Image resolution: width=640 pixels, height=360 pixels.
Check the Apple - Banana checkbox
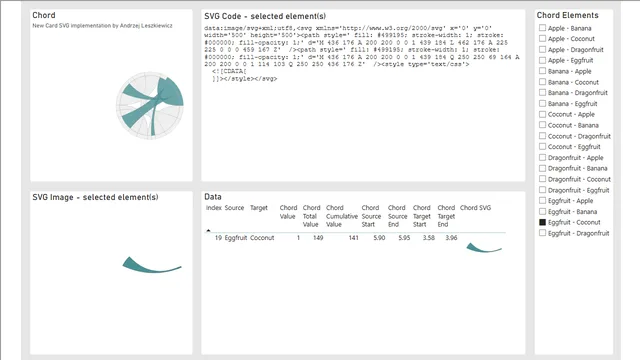pos(542,28)
